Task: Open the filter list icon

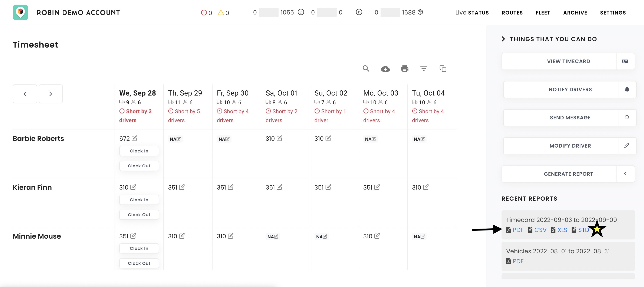Action: point(424,69)
